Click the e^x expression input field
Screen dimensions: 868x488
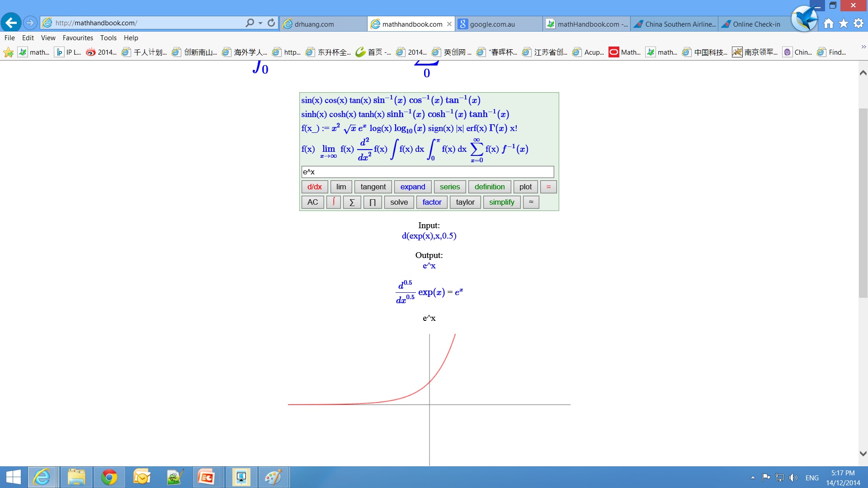pyautogui.click(x=427, y=172)
